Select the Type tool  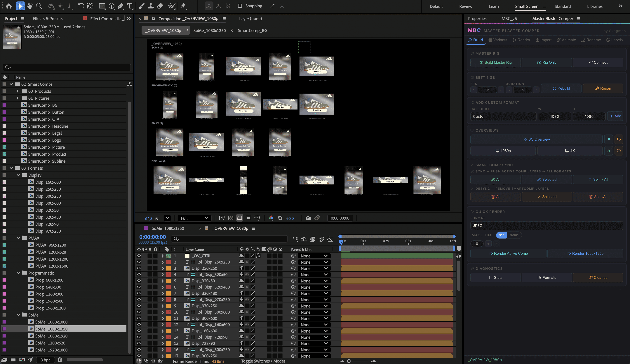tap(130, 6)
